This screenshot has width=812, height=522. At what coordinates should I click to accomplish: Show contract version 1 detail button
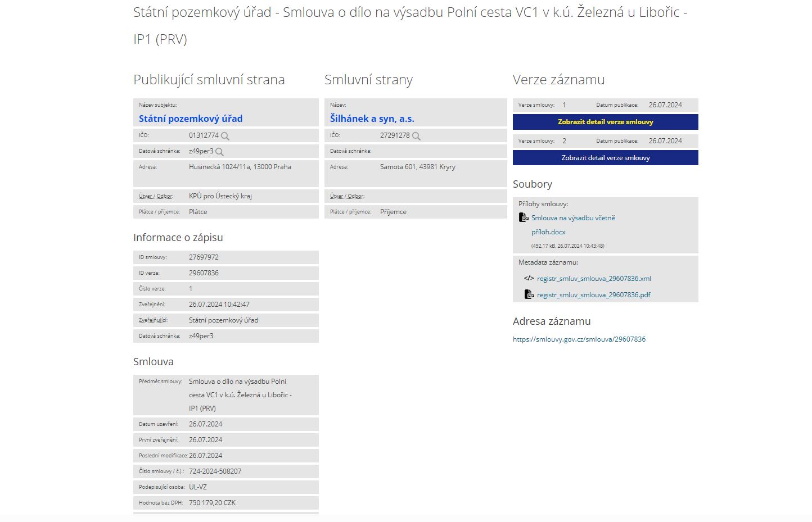605,122
